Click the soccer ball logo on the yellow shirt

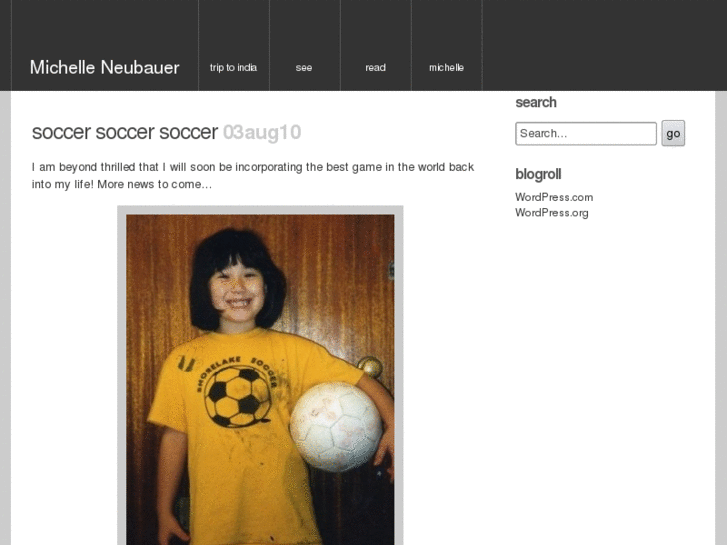pyautogui.click(x=237, y=397)
